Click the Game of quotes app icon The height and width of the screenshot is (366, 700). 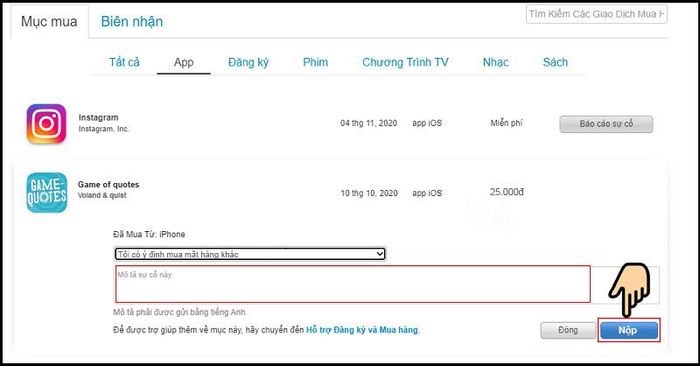pyautogui.click(x=47, y=193)
